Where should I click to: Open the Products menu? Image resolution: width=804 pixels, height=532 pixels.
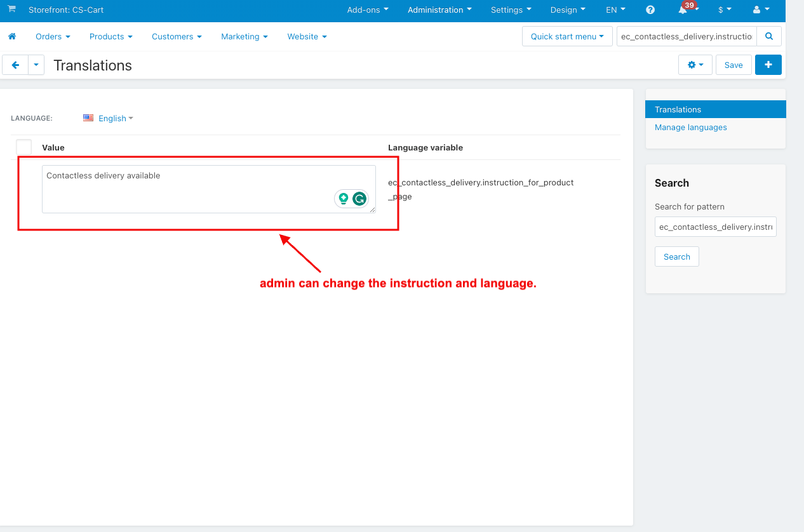pyautogui.click(x=111, y=36)
